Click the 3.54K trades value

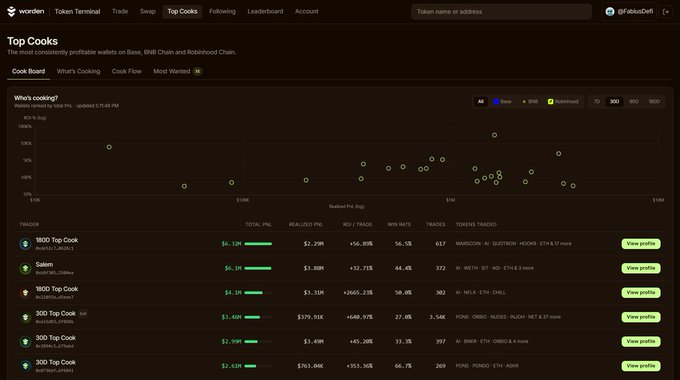(437, 317)
